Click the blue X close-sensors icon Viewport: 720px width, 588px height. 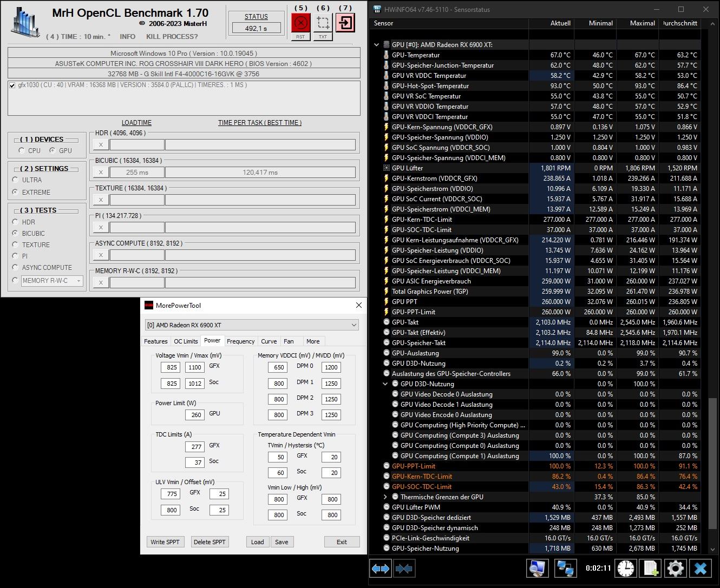pos(701,569)
